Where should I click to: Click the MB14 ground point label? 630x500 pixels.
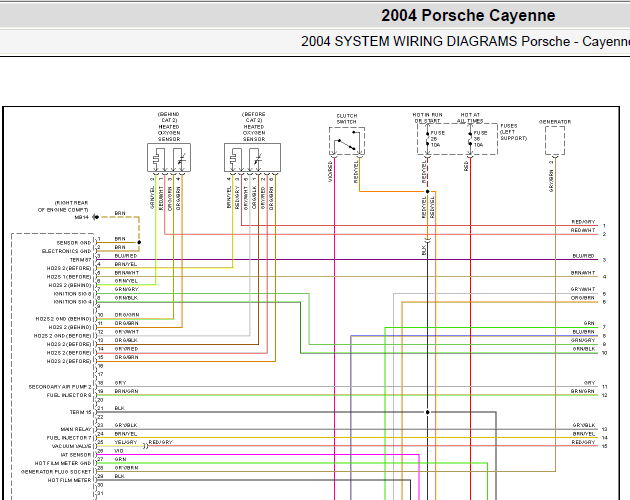pyautogui.click(x=81, y=217)
